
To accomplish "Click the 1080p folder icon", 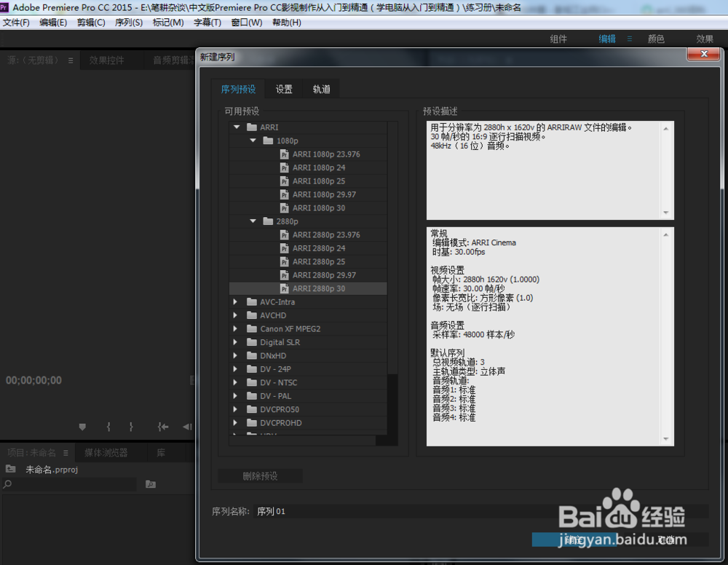I will point(268,141).
